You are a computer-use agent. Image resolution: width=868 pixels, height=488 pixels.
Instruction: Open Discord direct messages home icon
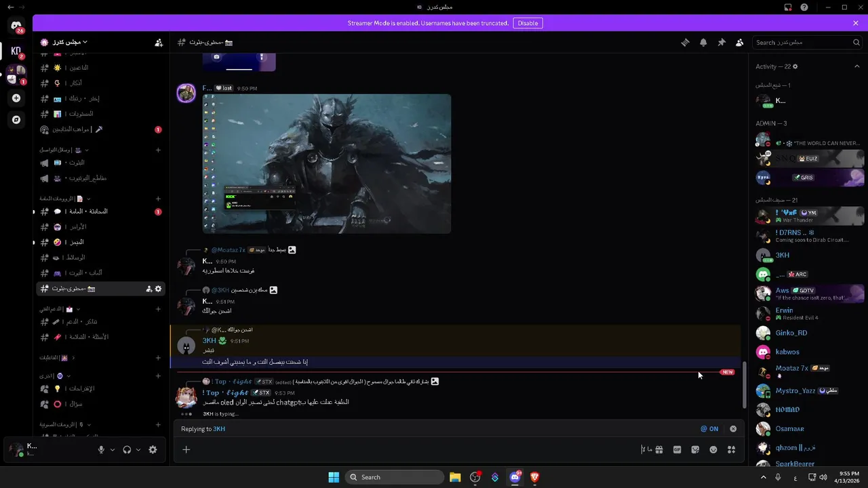(16, 26)
